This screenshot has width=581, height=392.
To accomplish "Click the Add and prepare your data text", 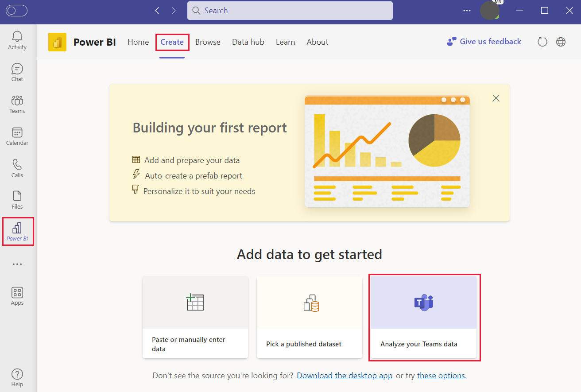I will click(192, 160).
